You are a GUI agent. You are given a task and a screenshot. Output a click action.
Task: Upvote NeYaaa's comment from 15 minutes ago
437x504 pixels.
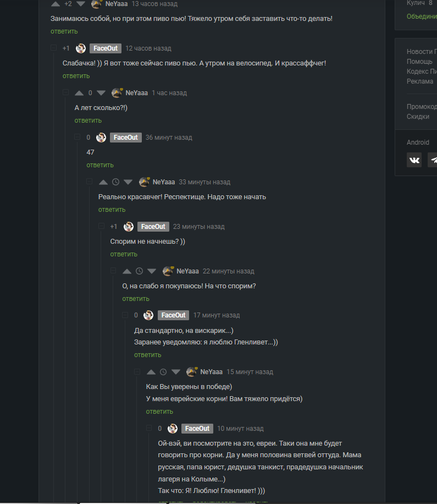(151, 372)
